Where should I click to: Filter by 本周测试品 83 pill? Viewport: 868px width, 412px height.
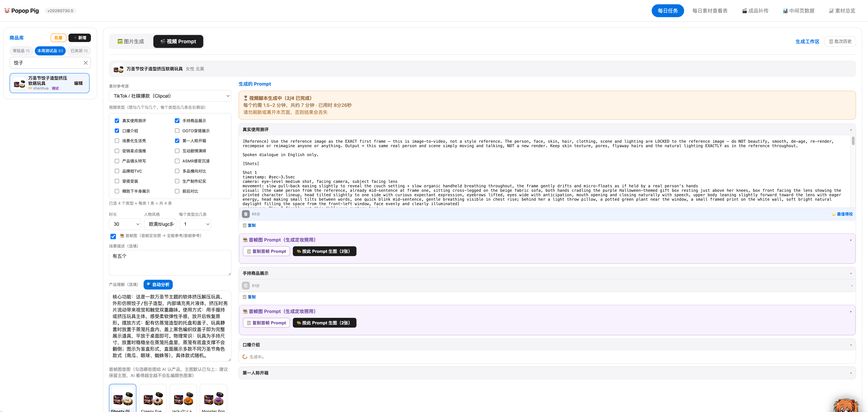point(50,51)
